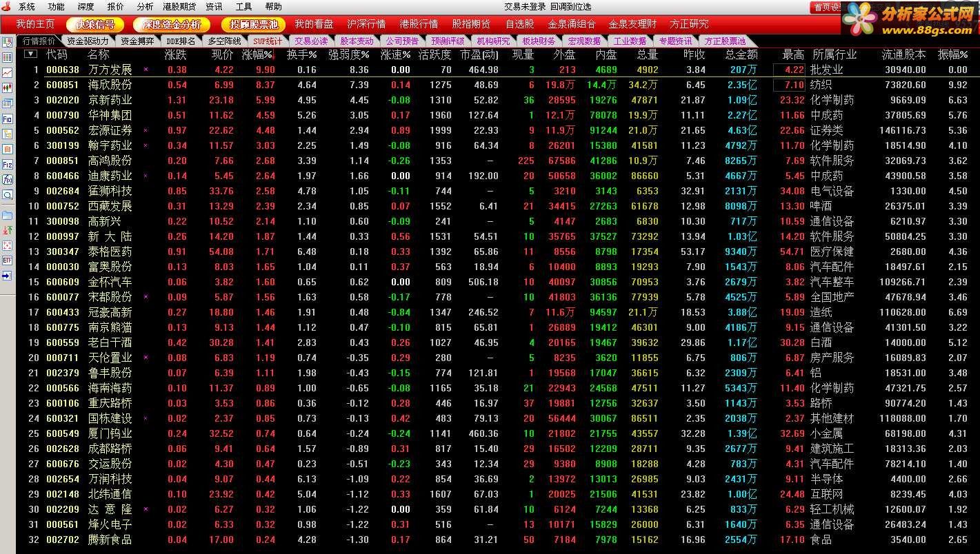Sort by the 涨幅% column header
This screenshot has height=554, width=980.
pyautogui.click(x=258, y=54)
